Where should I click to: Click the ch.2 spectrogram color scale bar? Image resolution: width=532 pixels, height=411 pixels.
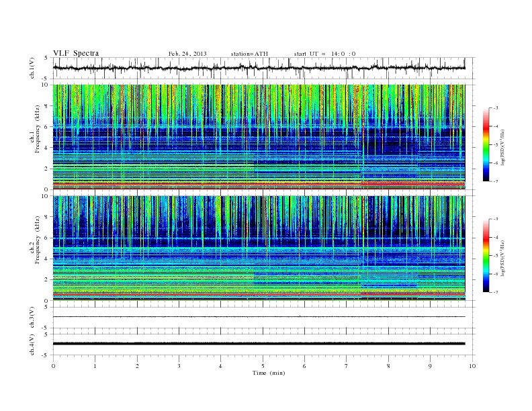pos(486,255)
